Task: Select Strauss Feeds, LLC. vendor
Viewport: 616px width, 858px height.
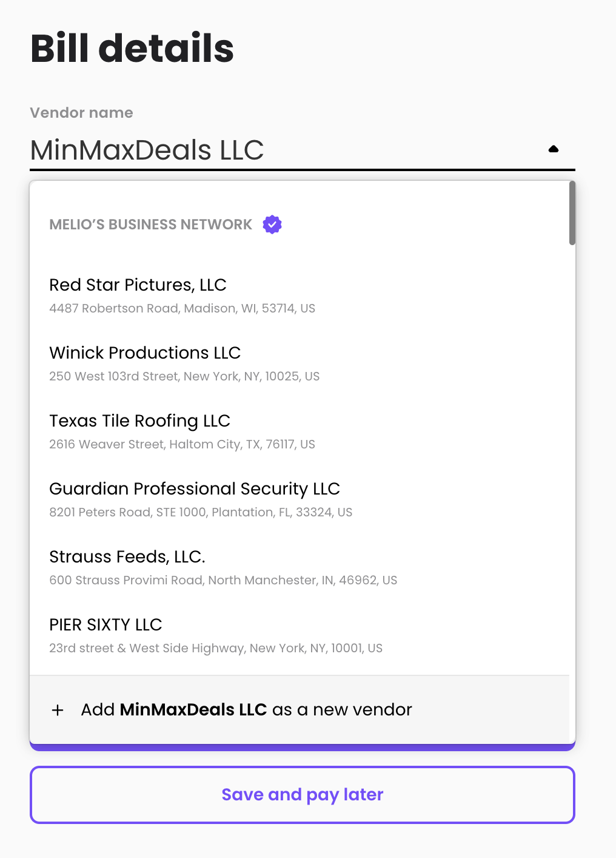Action: click(x=300, y=567)
